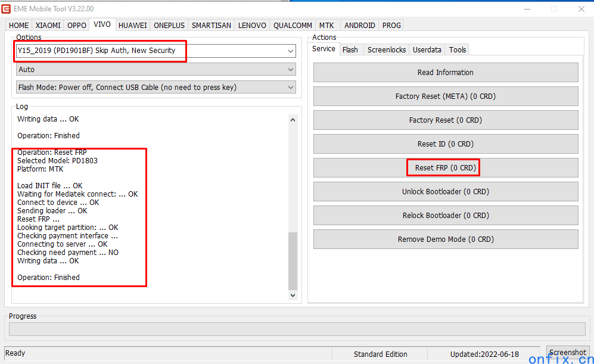
Task: Close the EME Mobile Tool window
Action: click(581, 9)
